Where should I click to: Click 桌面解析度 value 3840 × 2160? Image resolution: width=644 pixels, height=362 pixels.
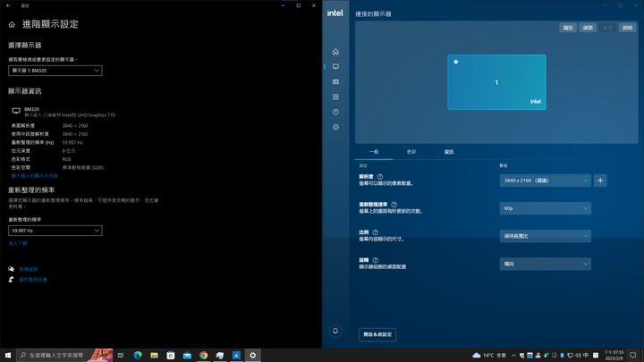tap(75, 126)
